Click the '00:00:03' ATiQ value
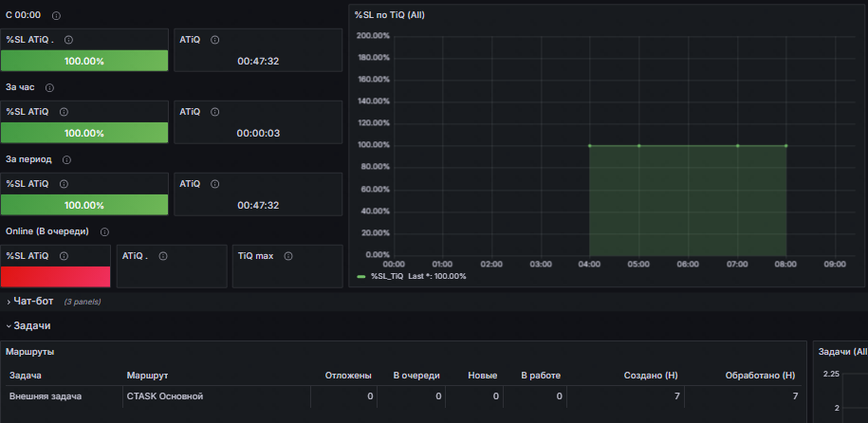 pyautogui.click(x=258, y=134)
